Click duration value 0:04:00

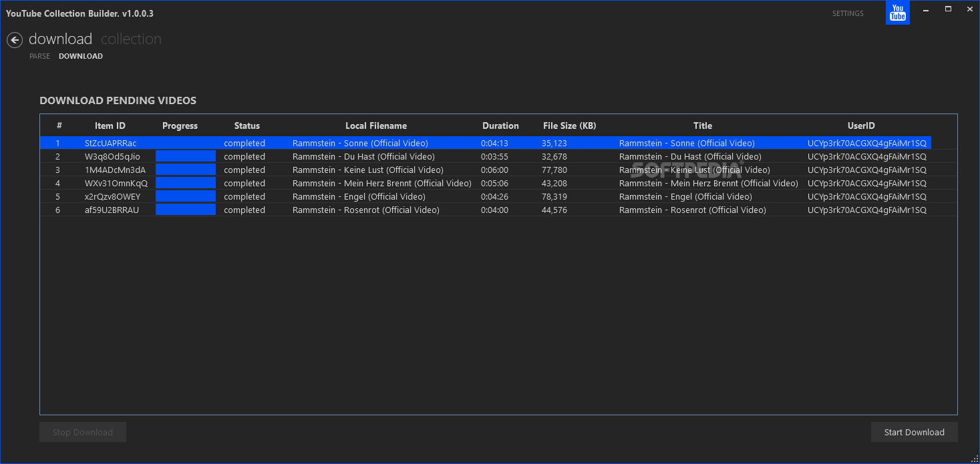coord(494,210)
